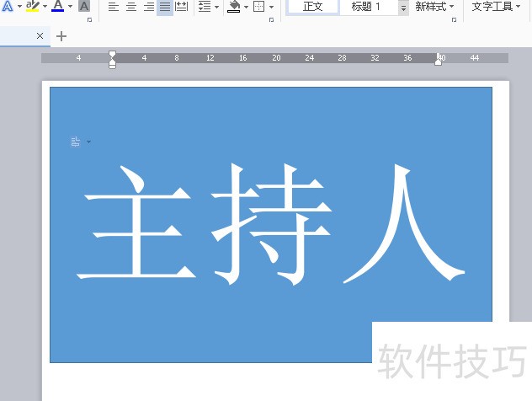Open the 文字工具 menu
The width and height of the screenshot is (532, 401).
[x=496, y=7]
